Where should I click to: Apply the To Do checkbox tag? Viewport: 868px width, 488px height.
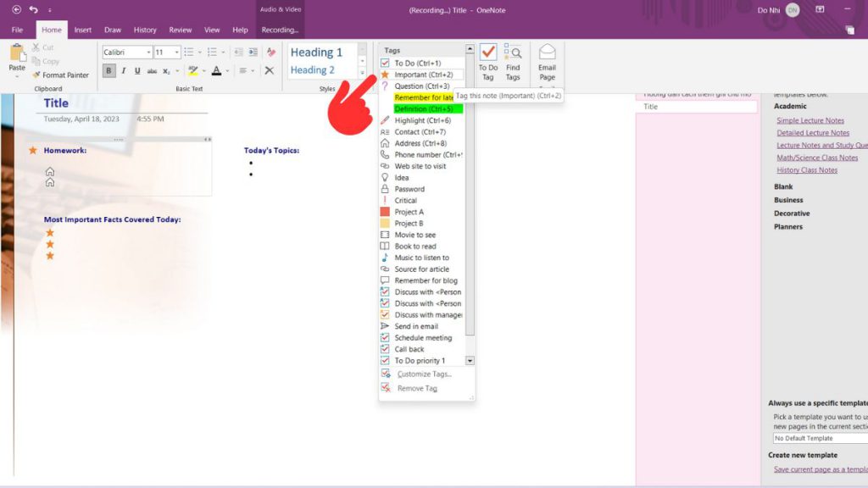click(417, 64)
